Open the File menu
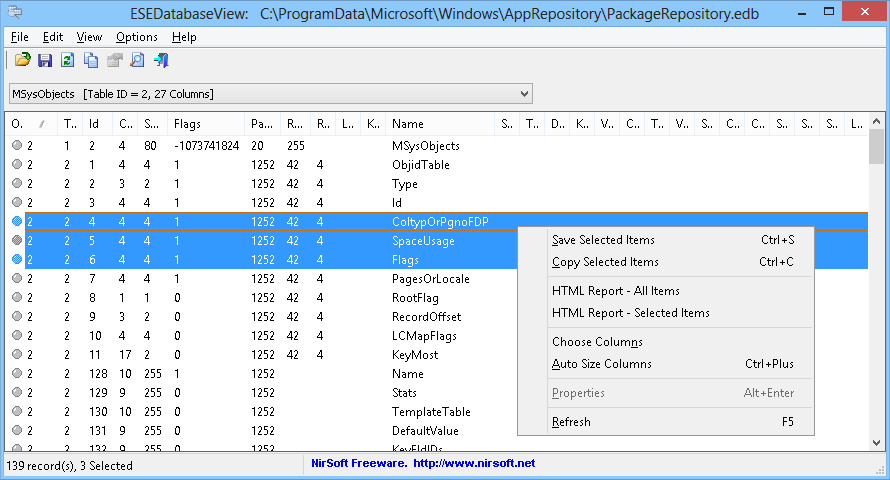Screen dimensions: 890x480 click(x=20, y=37)
